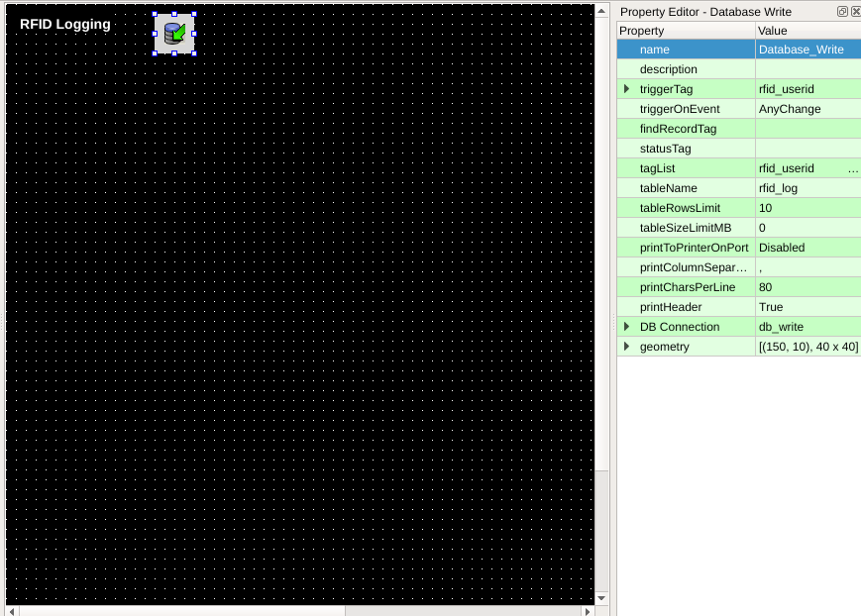This screenshot has width=861, height=616.
Task: Open the tagList ellipsis editor button
Action: [x=853, y=168]
